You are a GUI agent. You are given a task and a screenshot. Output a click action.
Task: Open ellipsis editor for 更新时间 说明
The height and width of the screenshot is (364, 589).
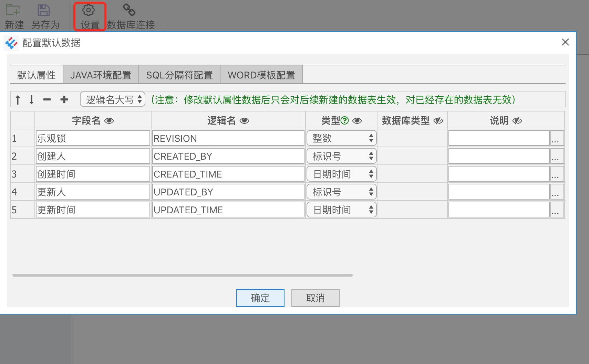(x=557, y=210)
